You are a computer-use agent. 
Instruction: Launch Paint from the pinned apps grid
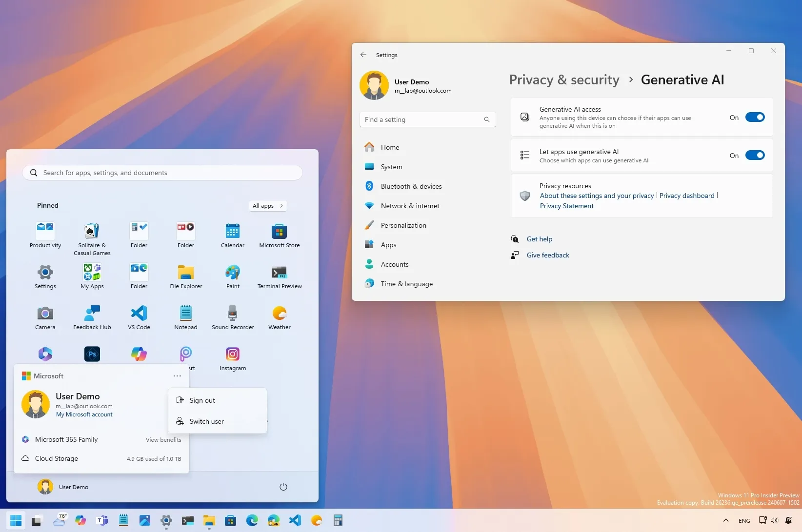point(233,276)
